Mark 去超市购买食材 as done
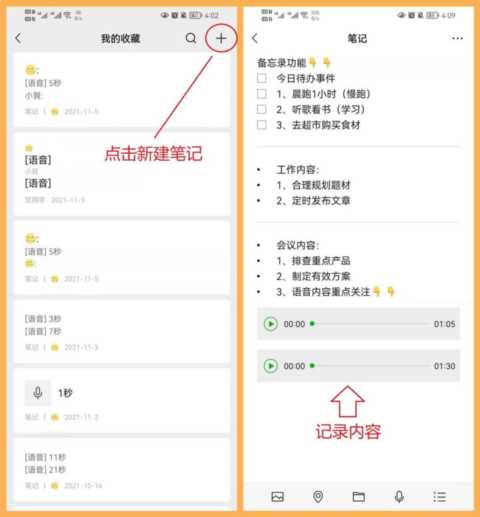This screenshot has width=480, height=517. [x=262, y=125]
